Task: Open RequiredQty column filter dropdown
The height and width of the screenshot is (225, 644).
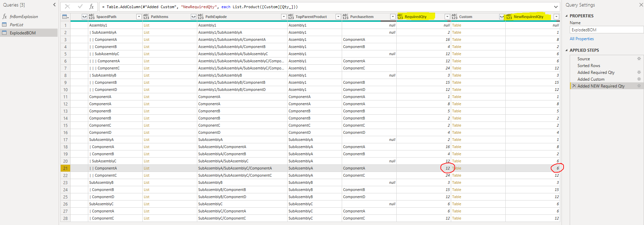Action: tap(447, 17)
